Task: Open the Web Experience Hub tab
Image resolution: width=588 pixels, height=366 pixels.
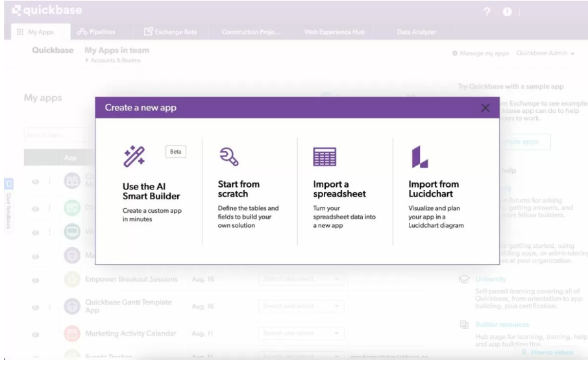Action: (x=334, y=32)
